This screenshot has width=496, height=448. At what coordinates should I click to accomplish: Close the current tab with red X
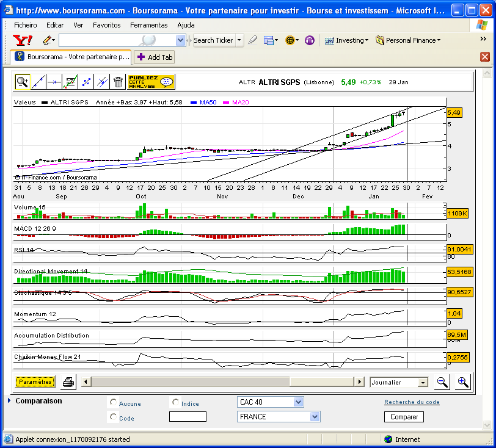(485, 57)
